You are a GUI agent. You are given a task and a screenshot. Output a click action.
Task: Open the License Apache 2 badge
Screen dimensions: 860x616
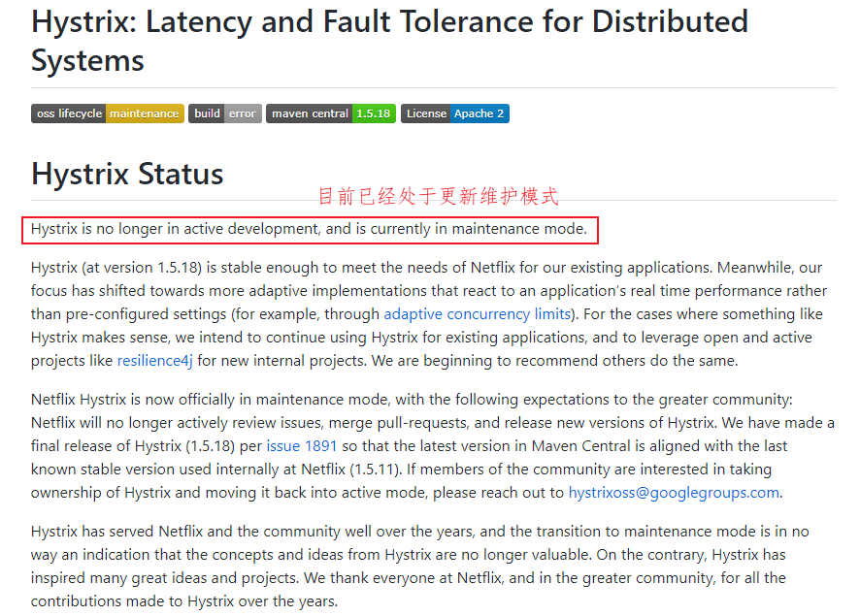[x=455, y=113]
